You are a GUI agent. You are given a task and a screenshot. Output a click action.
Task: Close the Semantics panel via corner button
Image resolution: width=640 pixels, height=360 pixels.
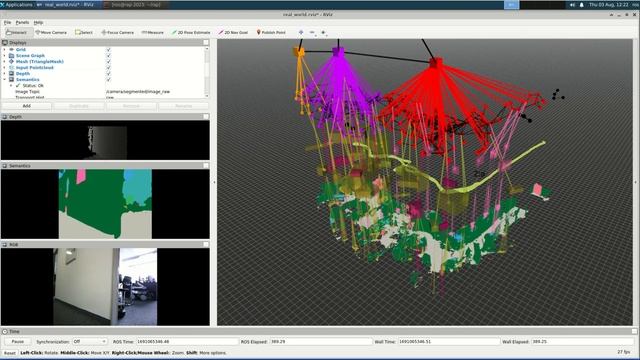[x=206, y=166]
